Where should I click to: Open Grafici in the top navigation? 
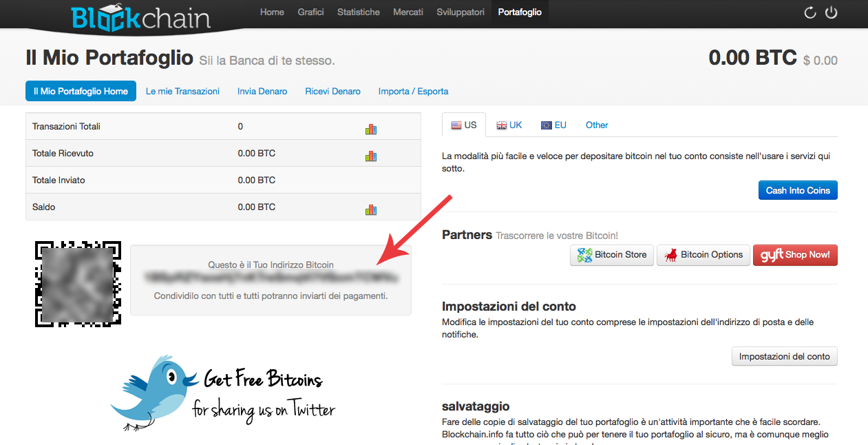310,12
